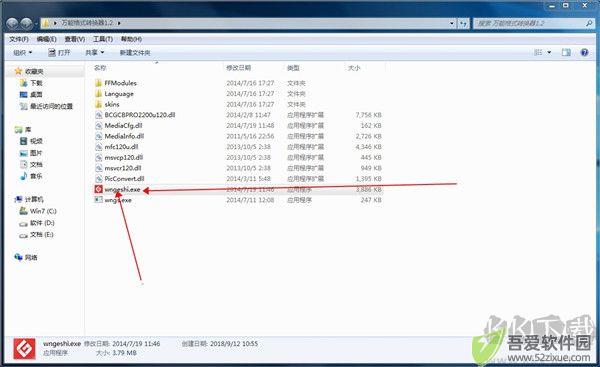Click large wngeshi.exe icon in details pane
The height and width of the screenshot is (367, 600).
click(x=24, y=349)
